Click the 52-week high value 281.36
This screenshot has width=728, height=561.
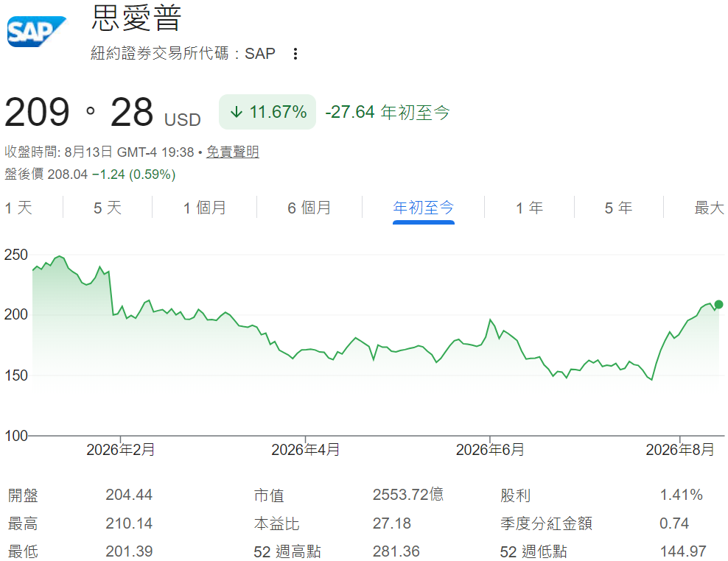(396, 551)
